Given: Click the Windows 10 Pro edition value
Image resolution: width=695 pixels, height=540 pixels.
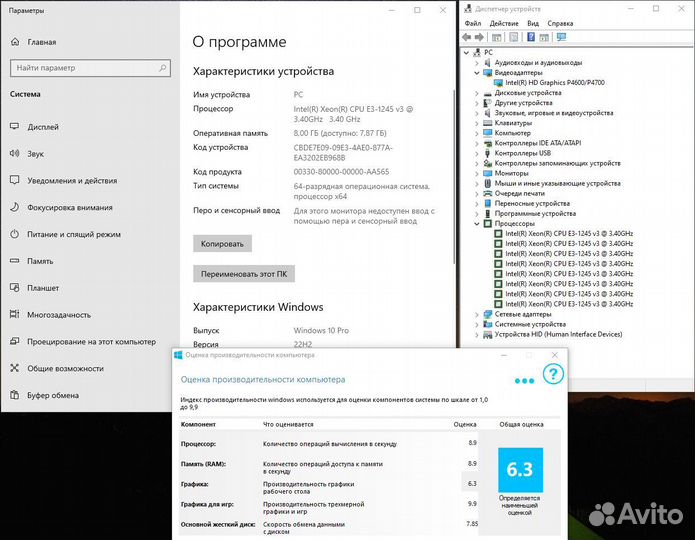Looking at the screenshot, I should (x=321, y=330).
